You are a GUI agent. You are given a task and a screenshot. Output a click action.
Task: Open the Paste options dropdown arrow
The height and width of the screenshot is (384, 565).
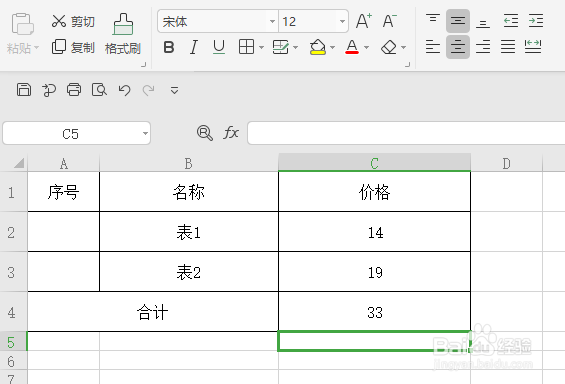click(36, 48)
